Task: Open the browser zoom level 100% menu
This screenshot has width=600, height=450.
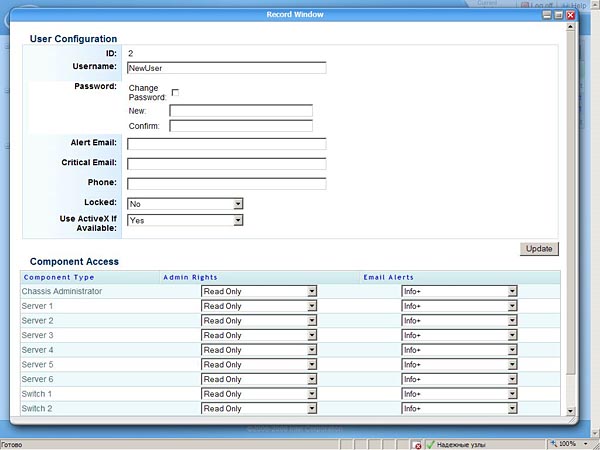Action: (566, 443)
